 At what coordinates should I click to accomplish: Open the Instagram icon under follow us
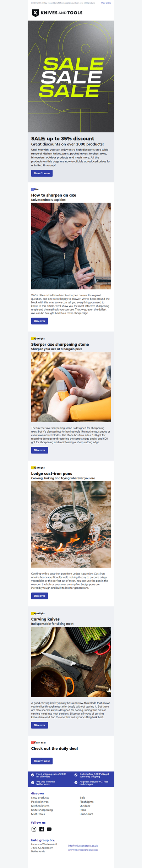click(34, 829)
